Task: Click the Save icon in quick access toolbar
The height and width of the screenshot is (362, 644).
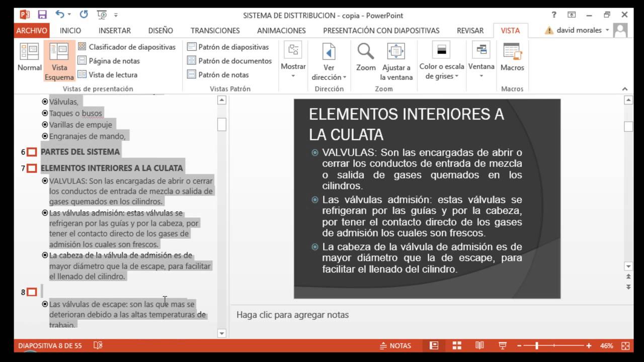Action: click(x=42, y=15)
